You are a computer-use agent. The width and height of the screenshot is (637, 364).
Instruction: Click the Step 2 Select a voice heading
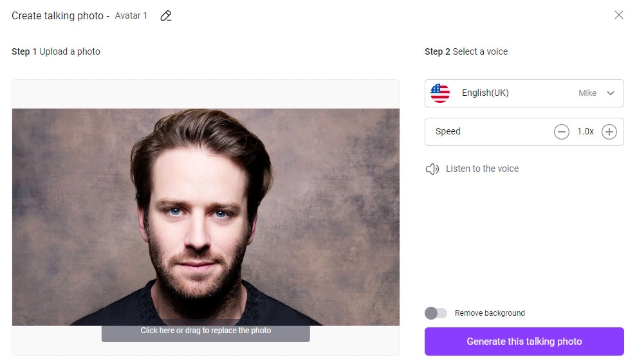[466, 51]
